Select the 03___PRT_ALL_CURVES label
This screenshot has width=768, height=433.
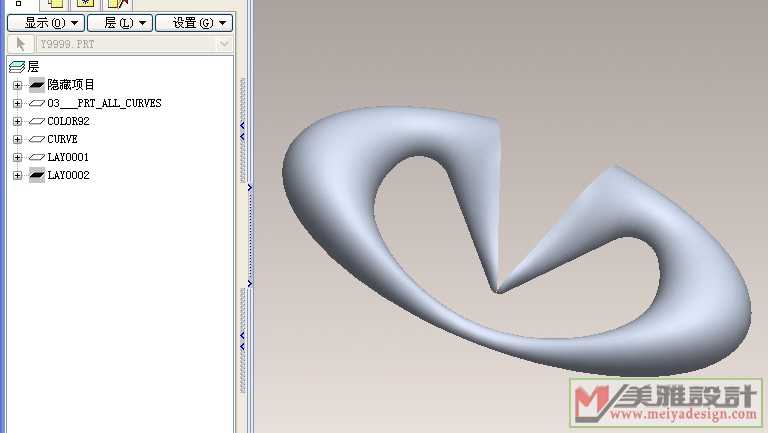tap(104, 103)
